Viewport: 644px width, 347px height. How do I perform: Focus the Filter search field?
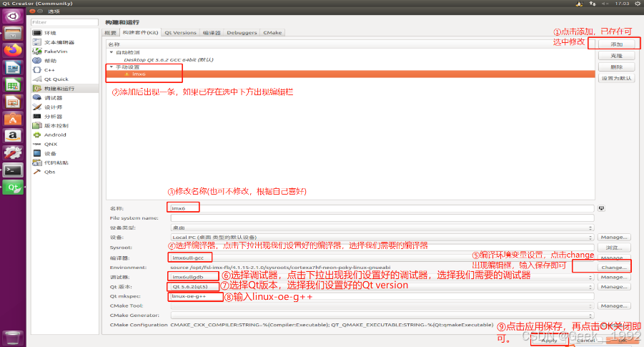click(65, 22)
